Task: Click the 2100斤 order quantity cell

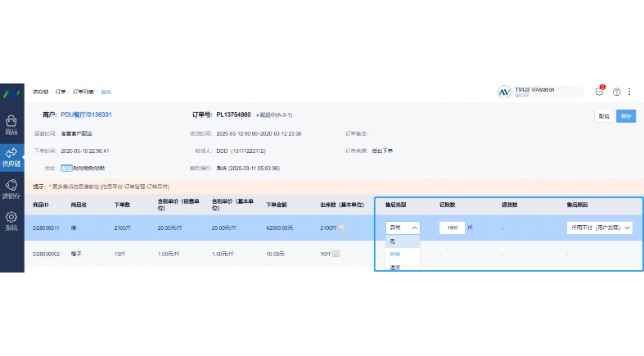Action: click(123, 228)
